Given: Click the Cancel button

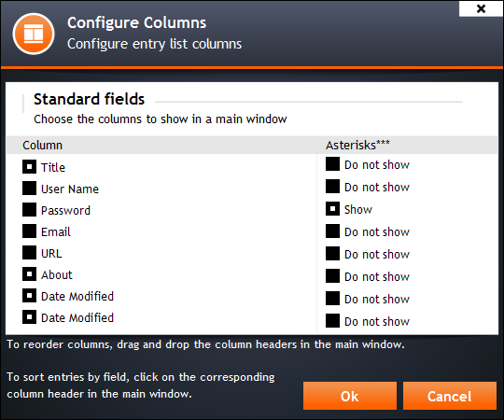Looking at the screenshot, I should [450, 396].
